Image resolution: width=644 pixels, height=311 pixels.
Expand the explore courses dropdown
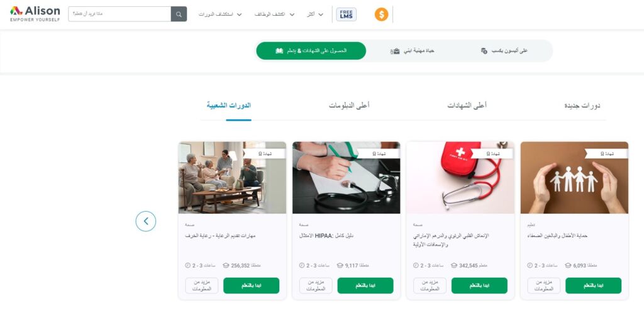[220, 14]
